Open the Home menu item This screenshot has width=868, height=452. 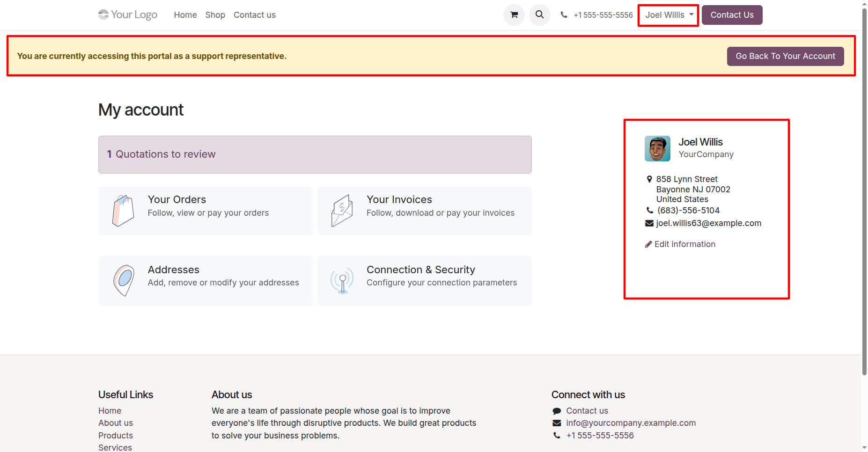185,15
